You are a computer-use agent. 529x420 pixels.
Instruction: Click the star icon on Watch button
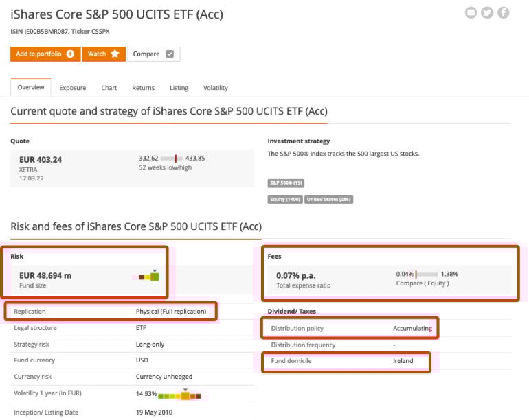click(115, 54)
